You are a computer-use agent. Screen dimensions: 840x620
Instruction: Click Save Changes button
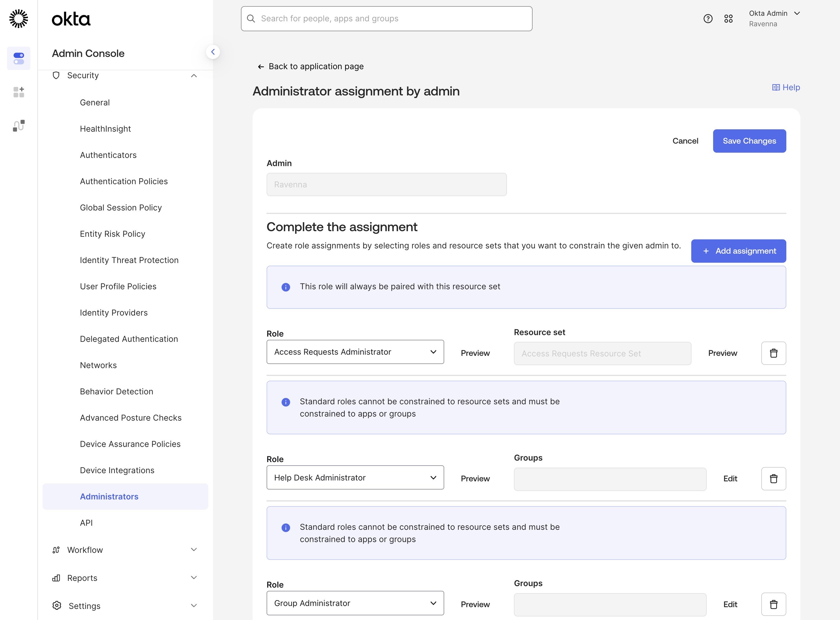(749, 141)
